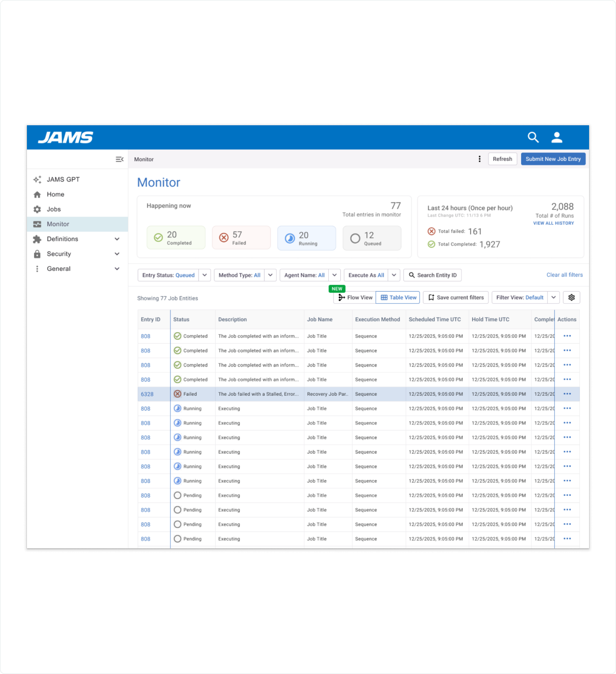616x674 pixels.
Task: Click the vertical three-dot menu beside Refresh
Action: [479, 159]
